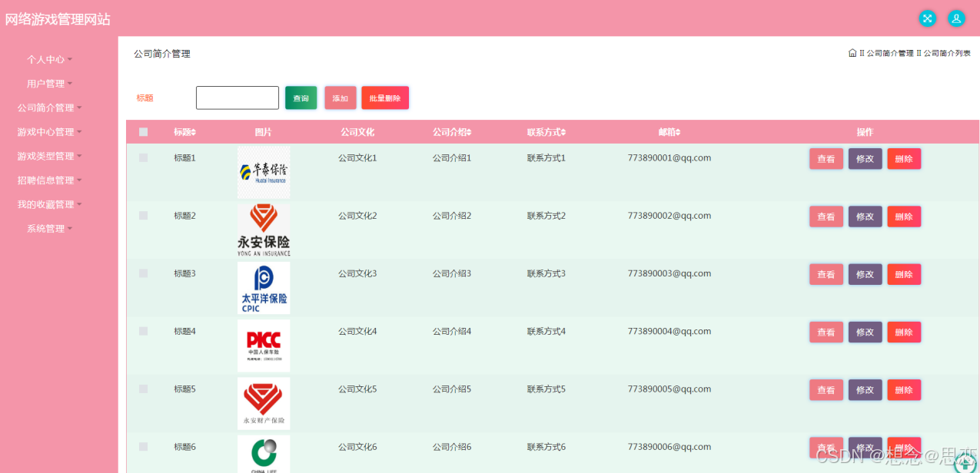The image size is (980, 473).
Task: Expand the 我的收藏管理 sidebar menu
Action: click(50, 204)
